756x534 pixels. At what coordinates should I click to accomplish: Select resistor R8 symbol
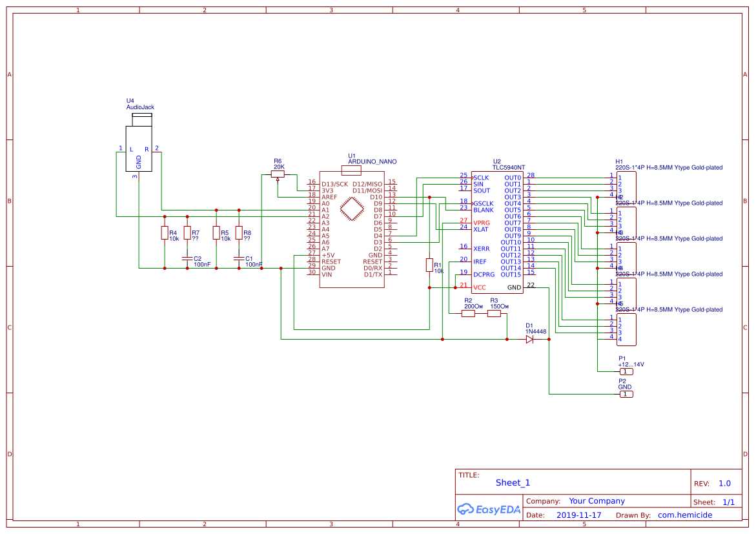(239, 233)
